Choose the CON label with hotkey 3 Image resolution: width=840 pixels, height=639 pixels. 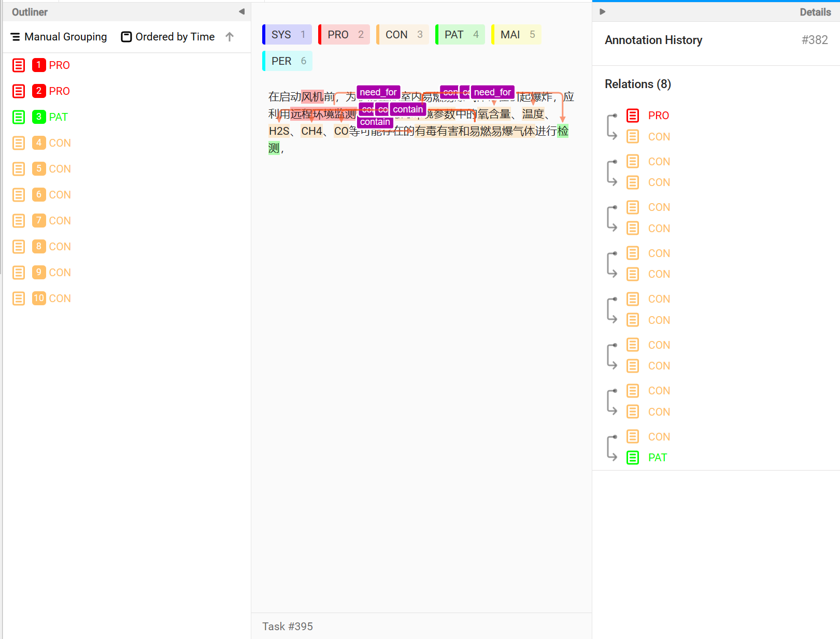[x=403, y=35]
